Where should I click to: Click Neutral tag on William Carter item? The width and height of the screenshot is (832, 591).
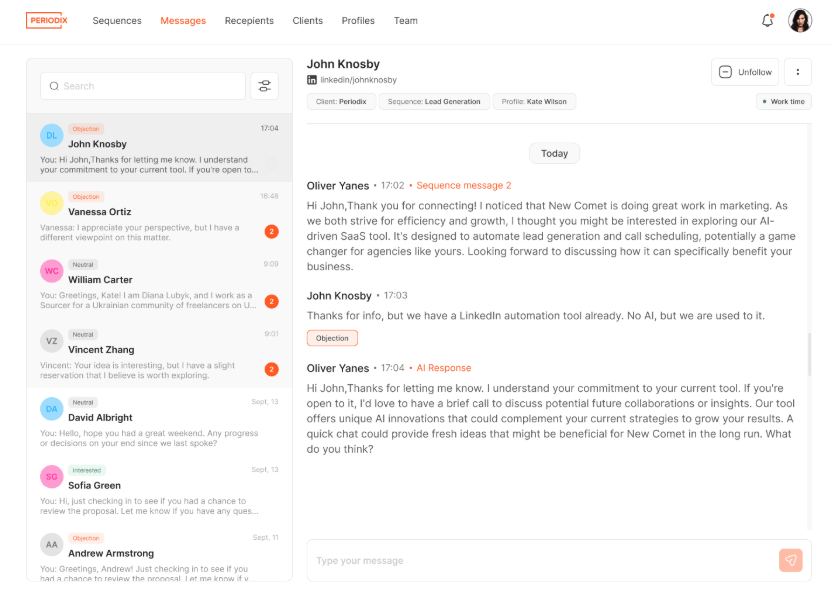83,265
